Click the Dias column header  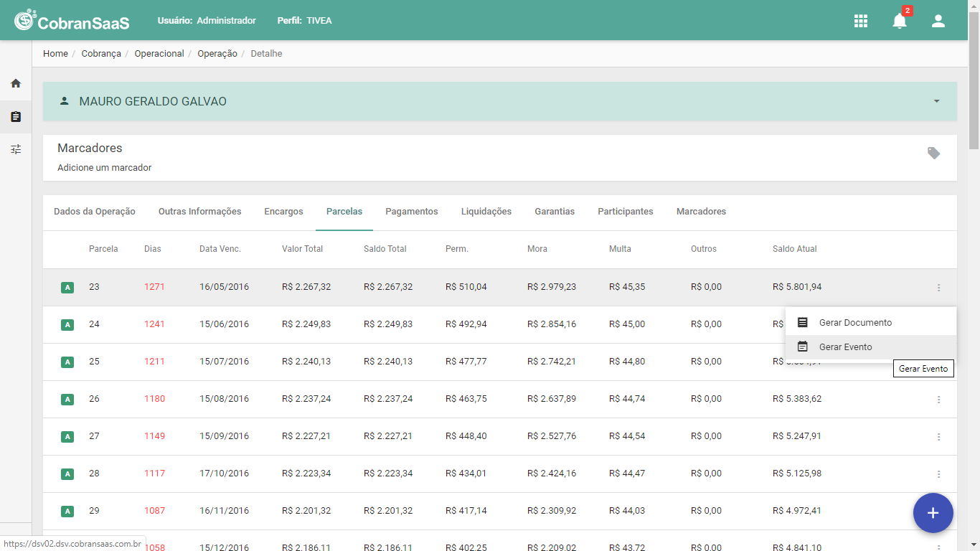click(153, 249)
